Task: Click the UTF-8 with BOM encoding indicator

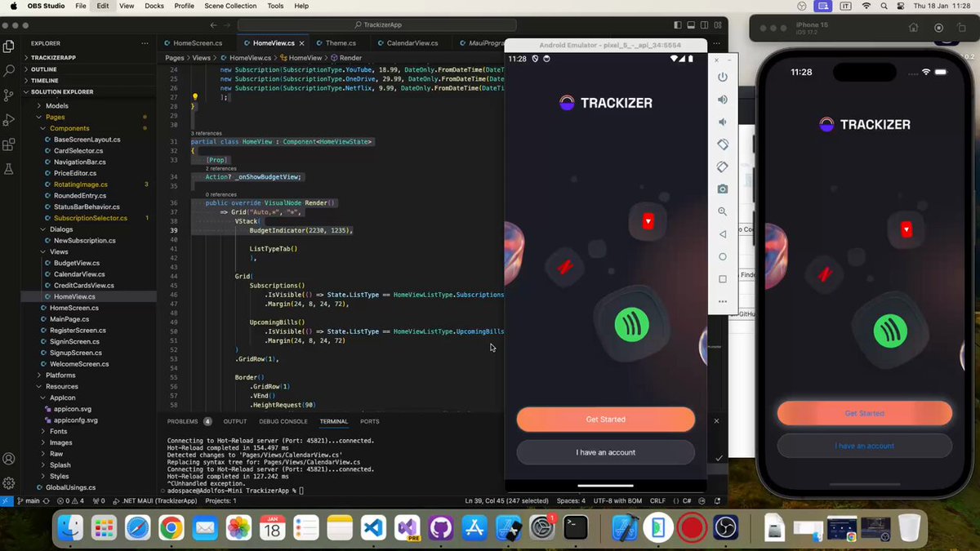Action: click(616, 500)
